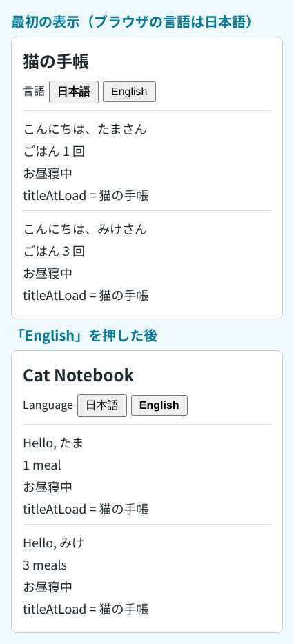
Task: Click the 3 meals line
Action: point(45,565)
